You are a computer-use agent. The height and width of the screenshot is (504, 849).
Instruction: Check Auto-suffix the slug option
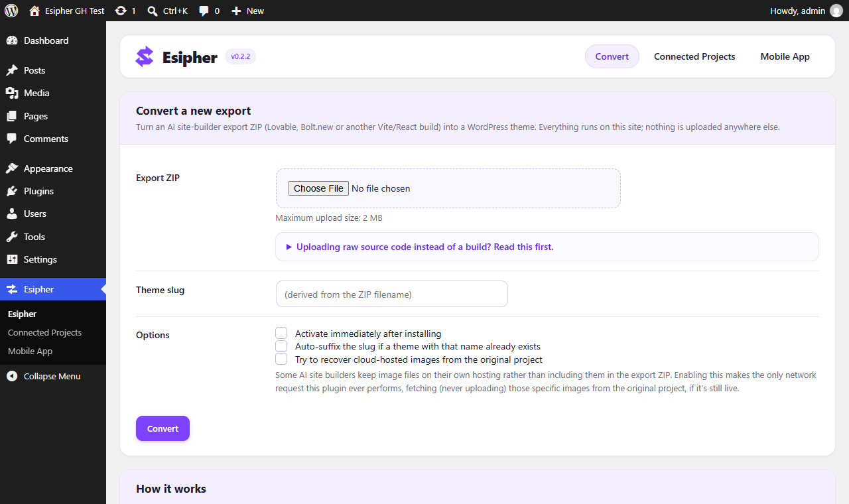tap(281, 346)
